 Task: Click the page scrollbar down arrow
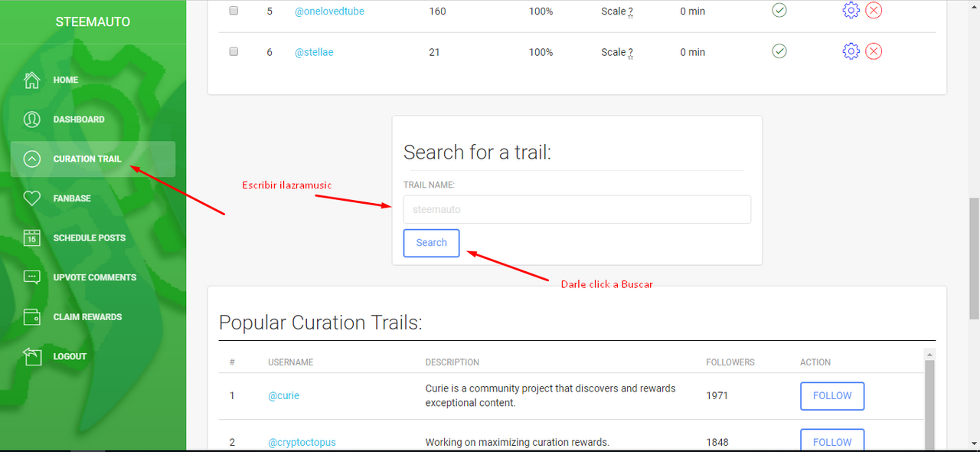click(974, 445)
